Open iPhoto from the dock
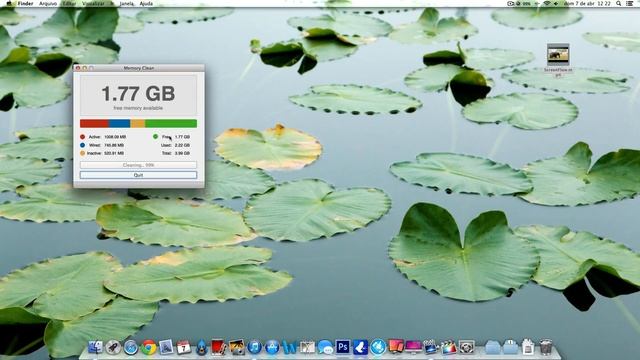 [236, 347]
